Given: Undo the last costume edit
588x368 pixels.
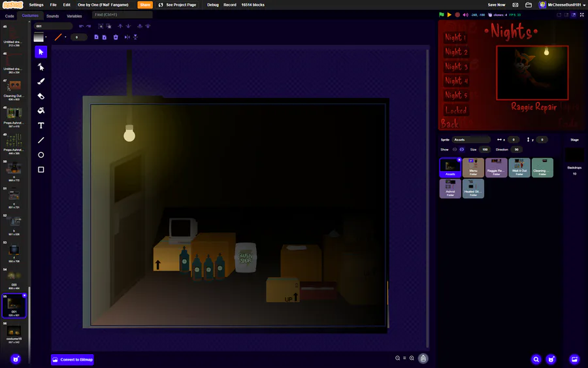Looking at the screenshot, I should pos(81,26).
